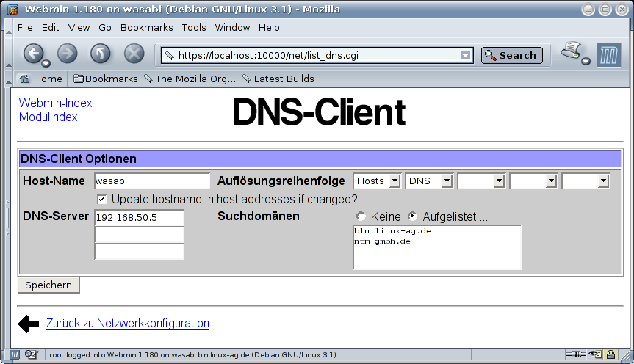Image resolution: width=634 pixels, height=364 pixels.
Task: Click the Search button
Action: pos(512,55)
